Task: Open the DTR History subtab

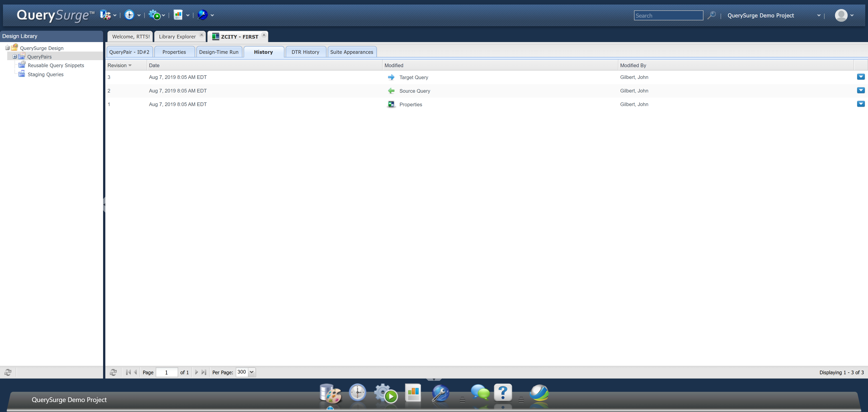Action: point(305,52)
